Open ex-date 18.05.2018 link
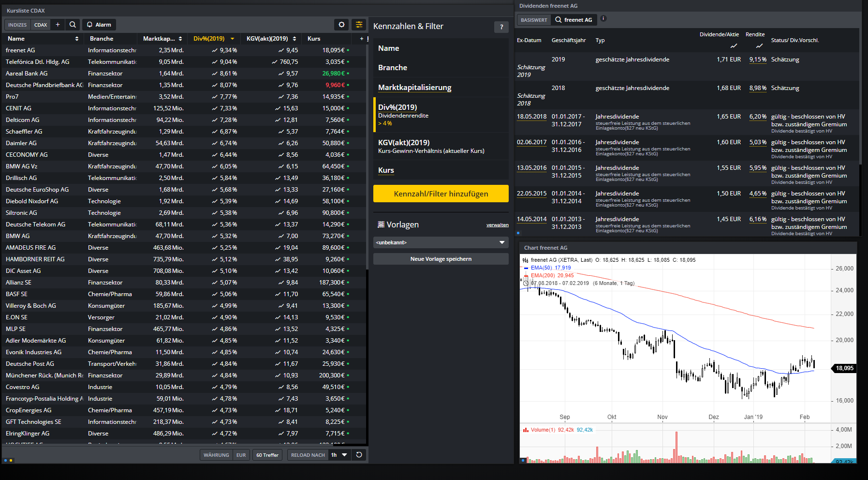Image resolution: width=868 pixels, height=480 pixels. [x=531, y=117]
